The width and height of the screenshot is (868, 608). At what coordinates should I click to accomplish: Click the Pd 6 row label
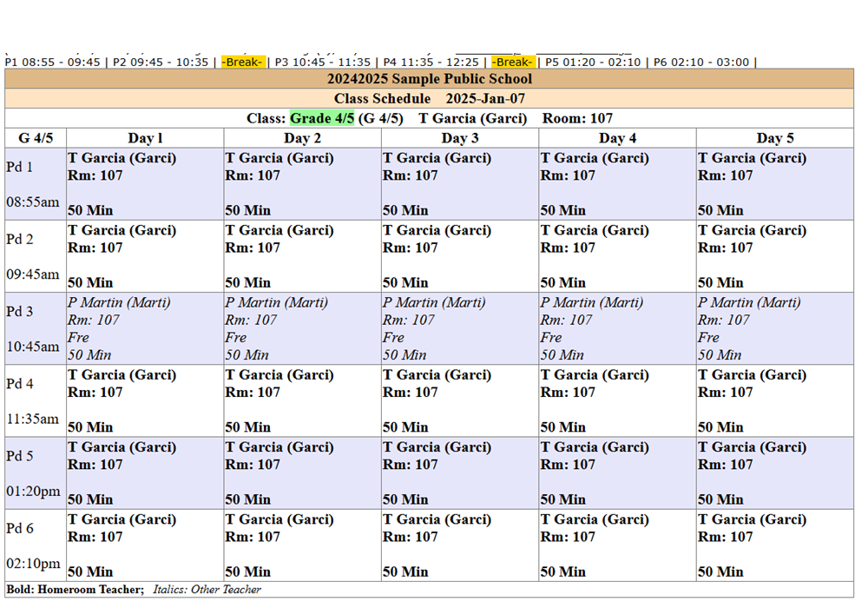[19, 528]
